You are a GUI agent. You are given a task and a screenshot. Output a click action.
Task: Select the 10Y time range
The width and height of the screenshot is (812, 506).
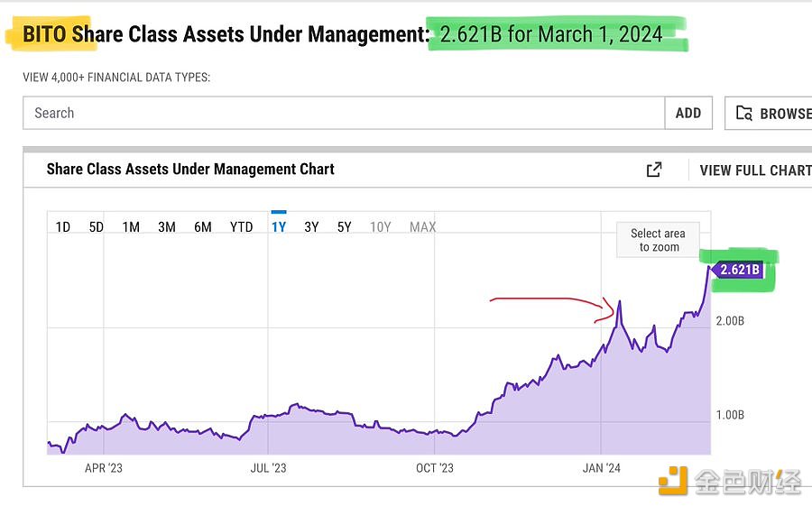click(x=380, y=227)
